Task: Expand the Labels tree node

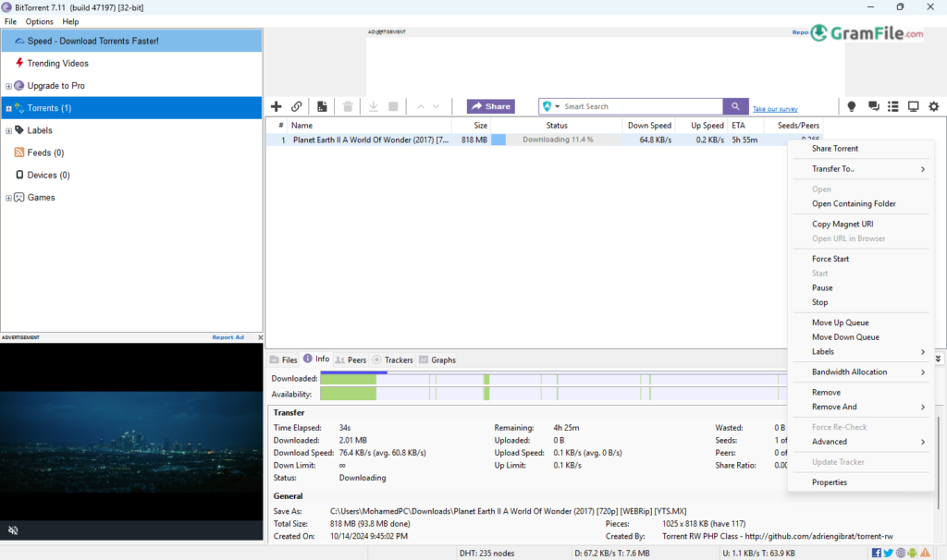Action: [x=8, y=131]
